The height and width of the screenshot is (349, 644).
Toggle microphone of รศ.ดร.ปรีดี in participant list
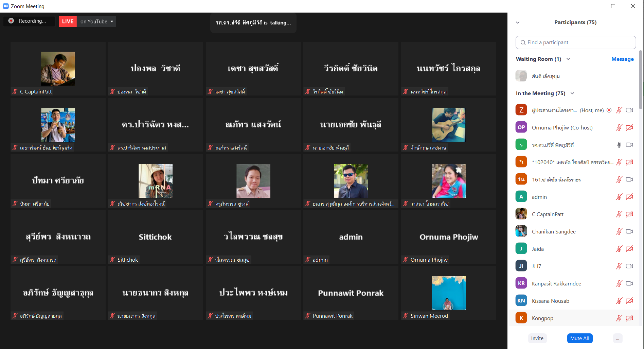(x=619, y=145)
